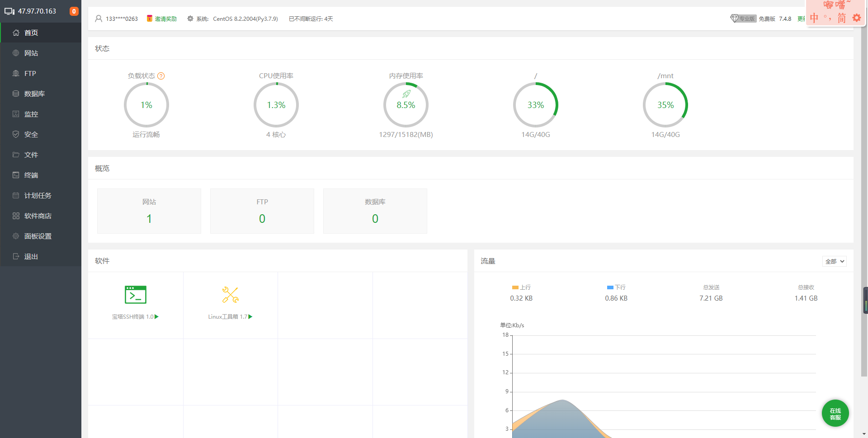Click the green 在线客服 support button
Image resolution: width=868 pixels, height=438 pixels.
835,413
